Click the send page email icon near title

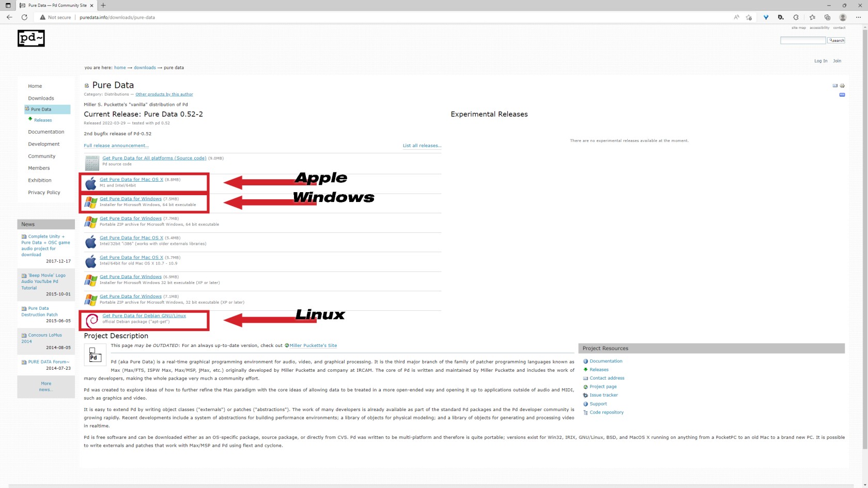coord(835,86)
